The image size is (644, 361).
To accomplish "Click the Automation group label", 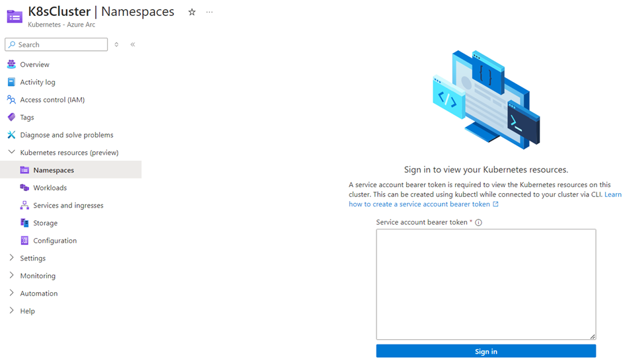I will [39, 294].
